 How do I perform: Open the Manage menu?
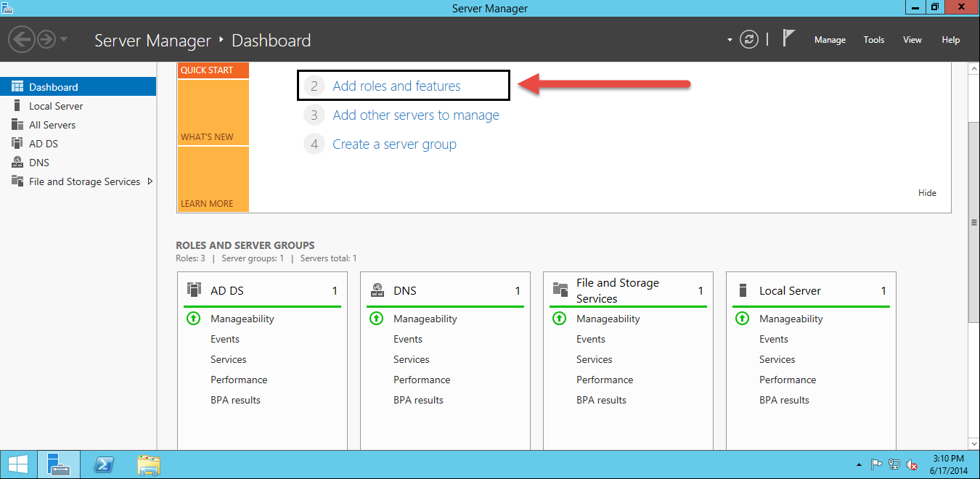click(830, 40)
